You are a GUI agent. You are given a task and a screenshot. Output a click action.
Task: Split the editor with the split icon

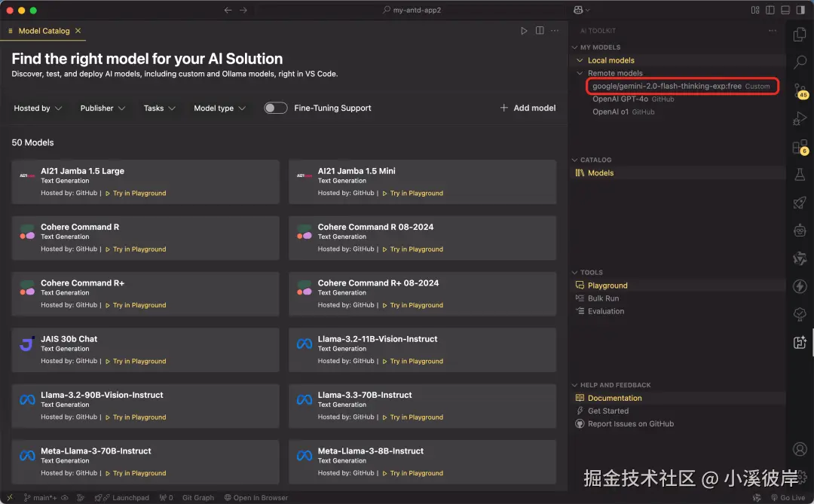540,31
